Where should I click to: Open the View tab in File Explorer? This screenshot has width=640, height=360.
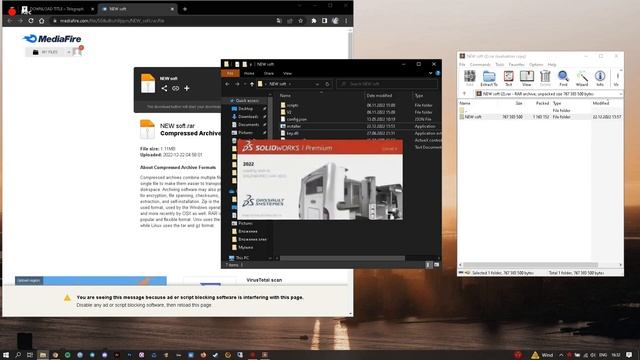click(x=287, y=73)
